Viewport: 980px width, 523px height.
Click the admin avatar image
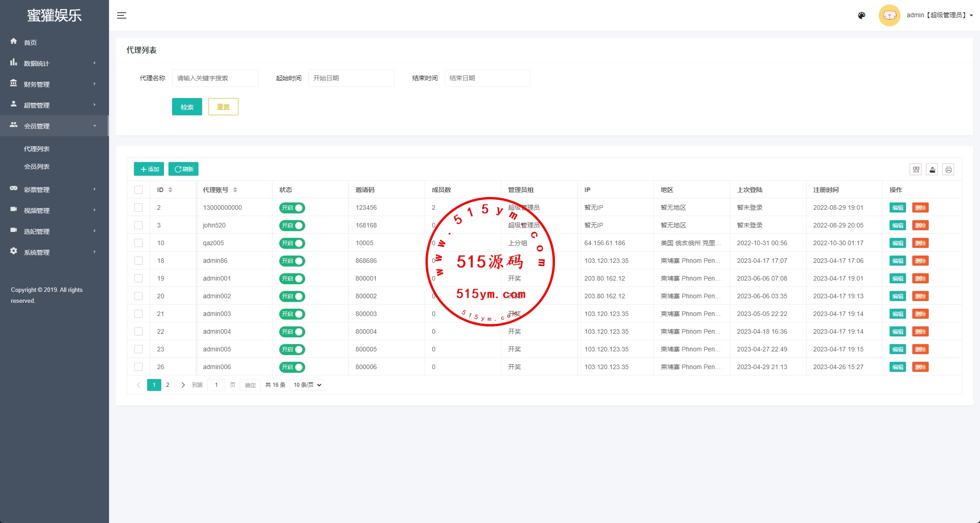coord(889,15)
